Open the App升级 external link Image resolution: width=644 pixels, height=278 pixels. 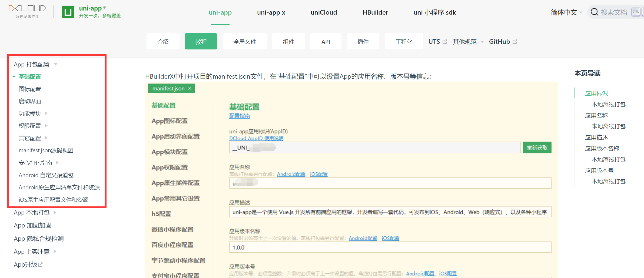click(x=28, y=264)
